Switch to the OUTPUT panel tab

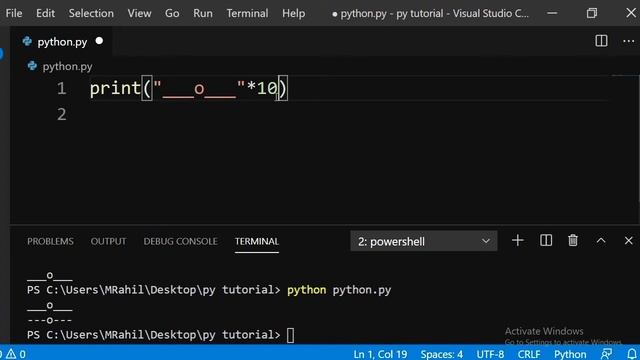pos(109,241)
